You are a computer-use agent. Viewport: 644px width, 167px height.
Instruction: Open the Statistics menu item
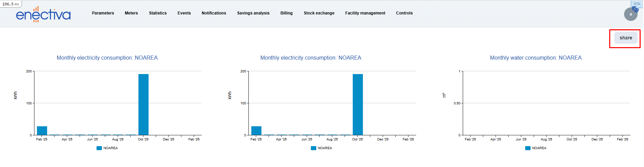(158, 13)
